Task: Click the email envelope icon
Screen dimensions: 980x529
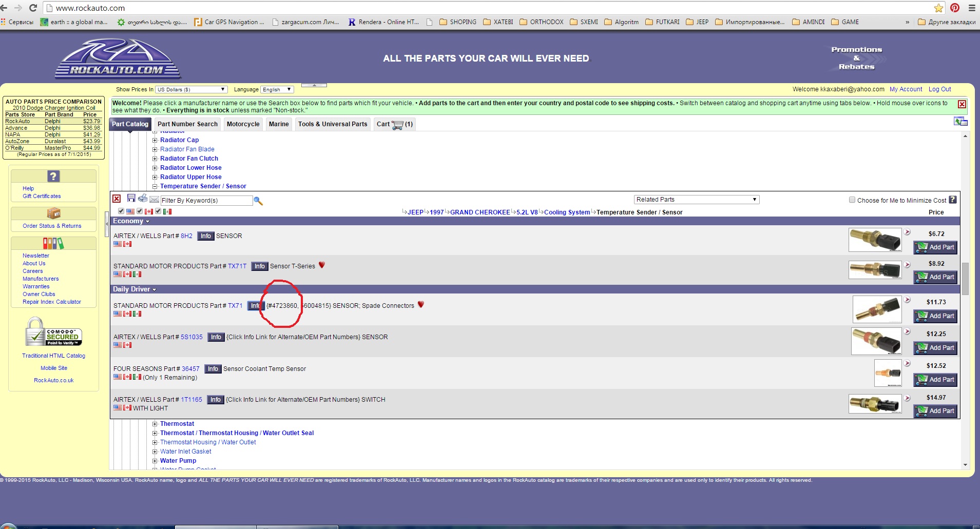Action: [x=154, y=200]
